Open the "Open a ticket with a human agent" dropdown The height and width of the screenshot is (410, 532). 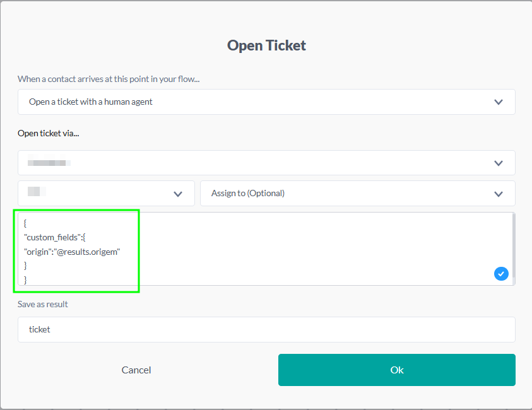pos(252,102)
